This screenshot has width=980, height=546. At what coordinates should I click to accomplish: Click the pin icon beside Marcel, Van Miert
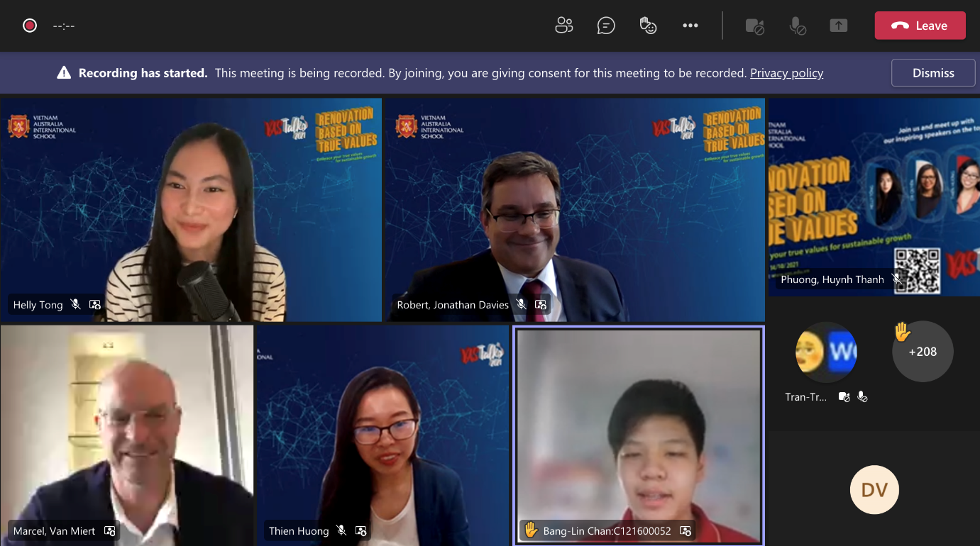click(x=110, y=530)
